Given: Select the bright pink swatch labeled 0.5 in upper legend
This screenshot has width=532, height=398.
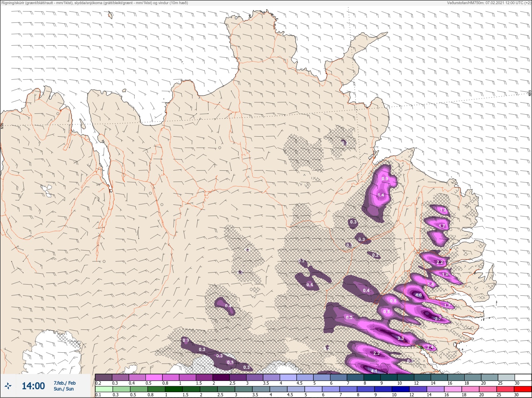Looking at the screenshot, I should coord(154,377).
